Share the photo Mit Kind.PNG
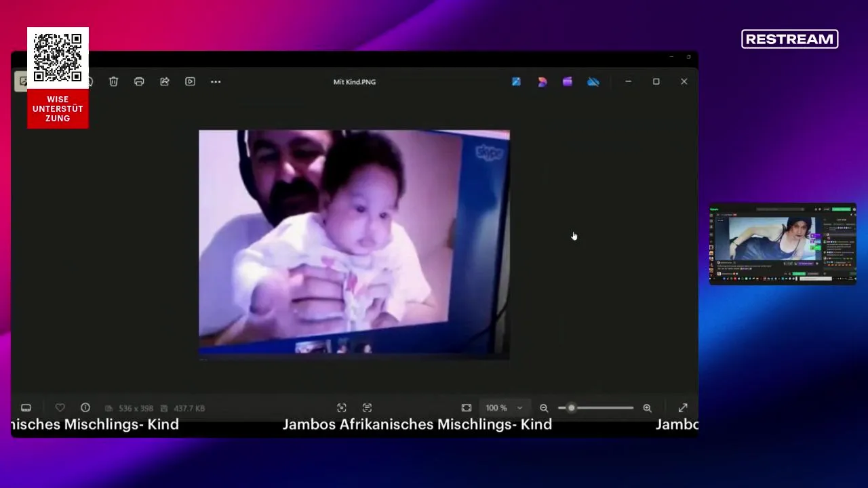 pos(165,81)
